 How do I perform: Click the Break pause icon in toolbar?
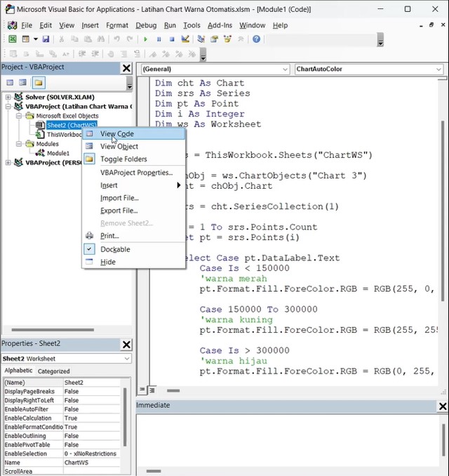(x=159, y=39)
